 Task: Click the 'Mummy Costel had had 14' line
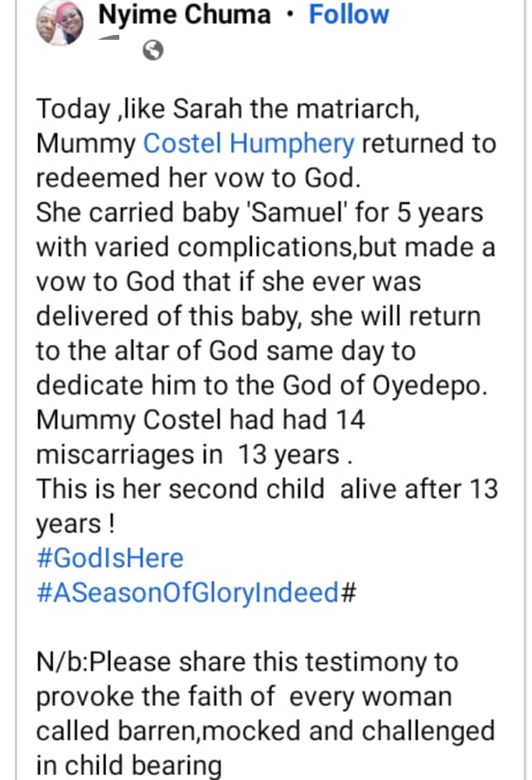click(201, 420)
